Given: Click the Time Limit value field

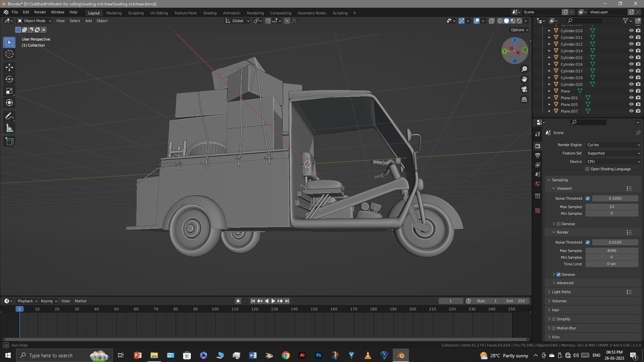Looking at the screenshot, I should click(x=611, y=264).
